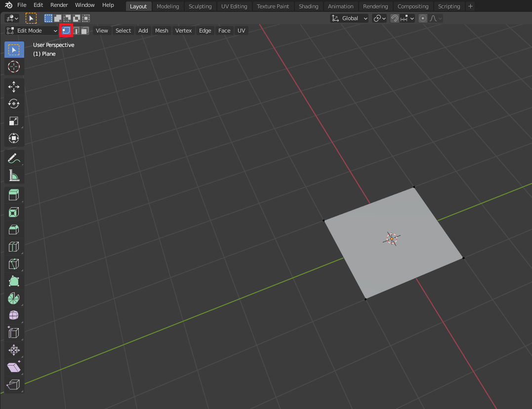532x409 pixels.
Task: Expand the Global transform orientation dropdown
Action: (x=350, y=18)
